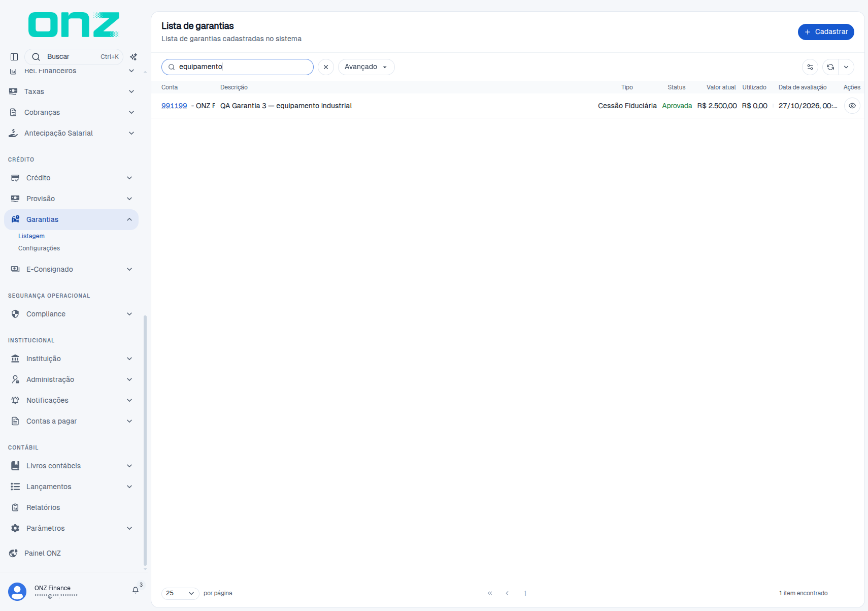The height and width of the screenshot is (611, 868).
Task: View guarantee details with the eye icon
Action: pyautogui.click(x=852, y=106)
